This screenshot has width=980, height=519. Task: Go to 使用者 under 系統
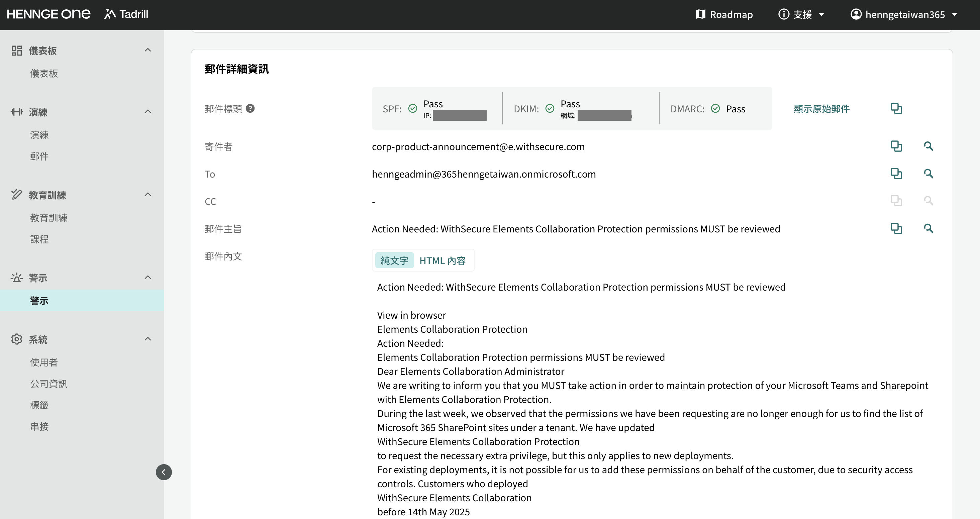[x=44, y=362]
